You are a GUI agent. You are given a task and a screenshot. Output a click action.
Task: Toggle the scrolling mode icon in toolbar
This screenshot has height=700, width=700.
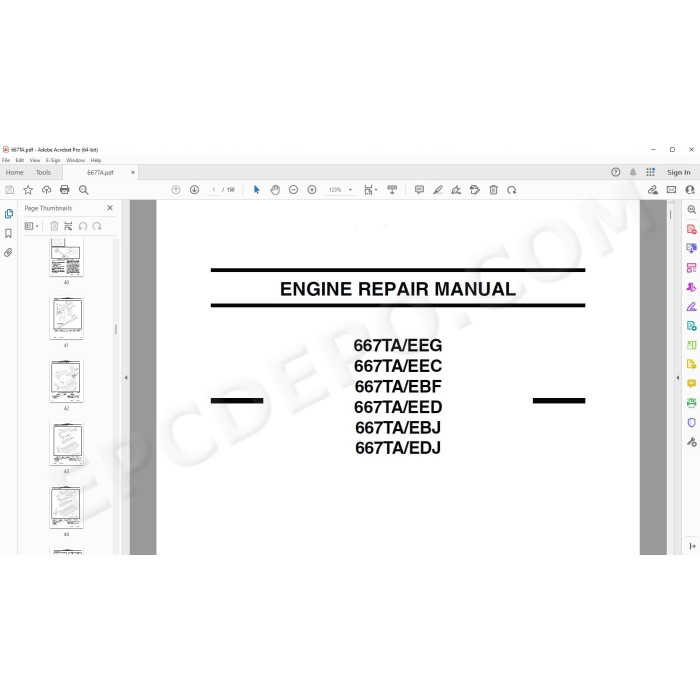click(x=392, y=190)
